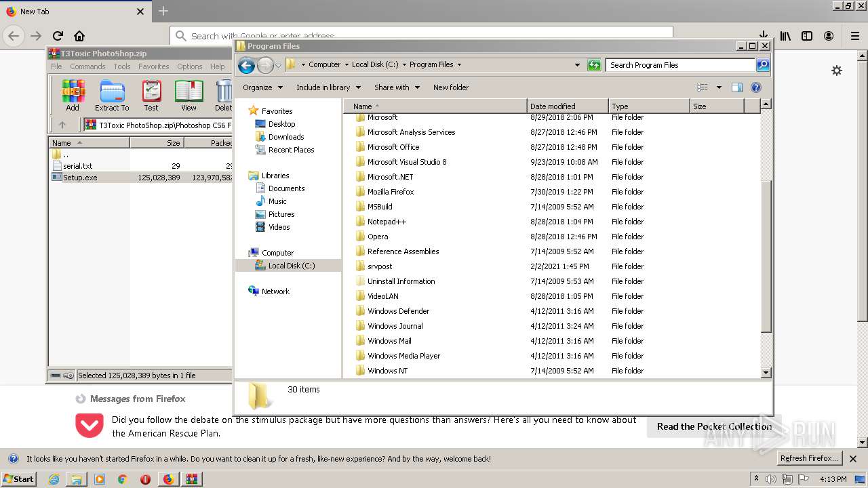
Task: Click the Explorer Forward arrow button
Action: pos(265,65)
